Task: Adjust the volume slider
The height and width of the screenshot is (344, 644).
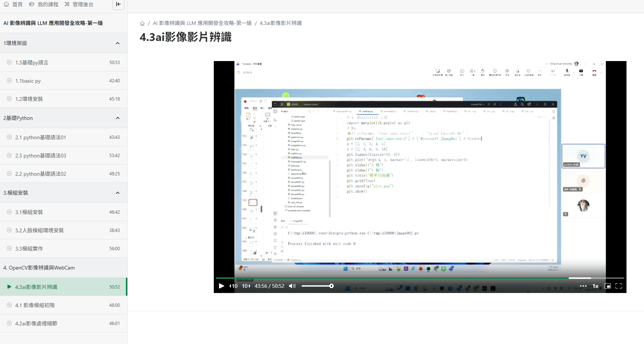Action: pos(317,286)
